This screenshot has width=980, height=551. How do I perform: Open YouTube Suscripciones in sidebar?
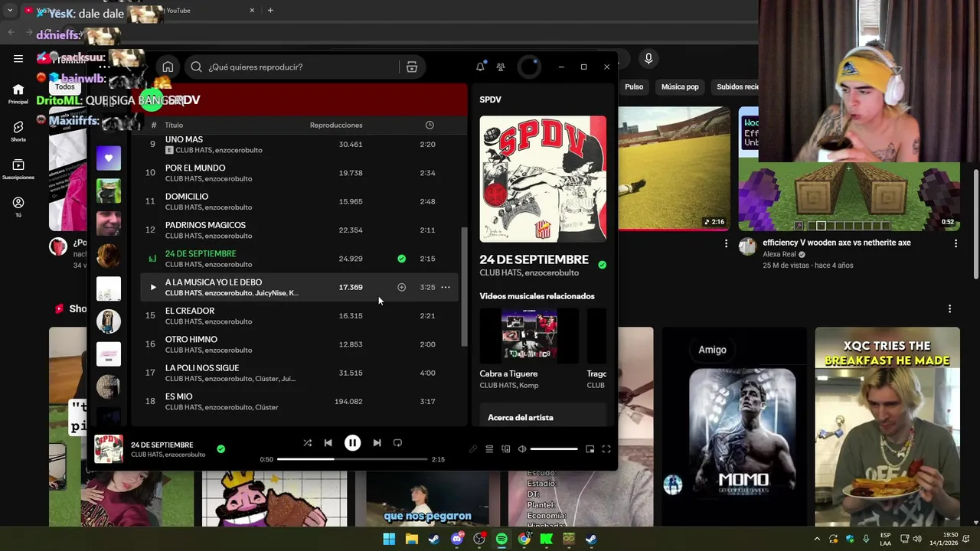(18, 170)
